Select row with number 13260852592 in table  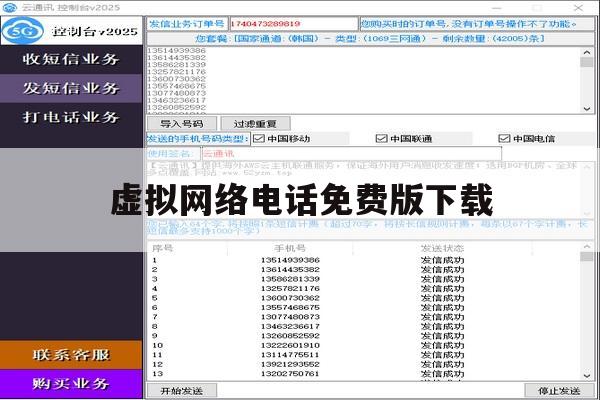[x=364, y=336]
